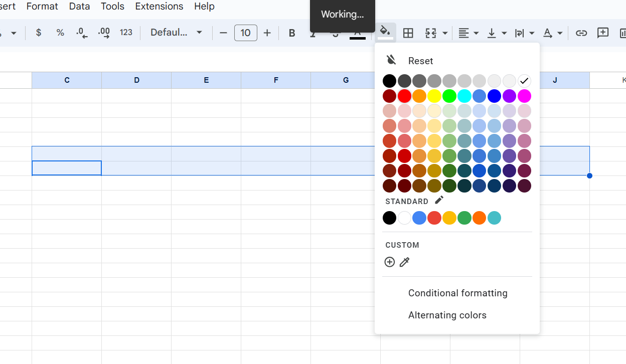The width and height of the screenshot is (626, 364).
Task: Open the merge cells dropdown arrow
Action: click(445, 33)
